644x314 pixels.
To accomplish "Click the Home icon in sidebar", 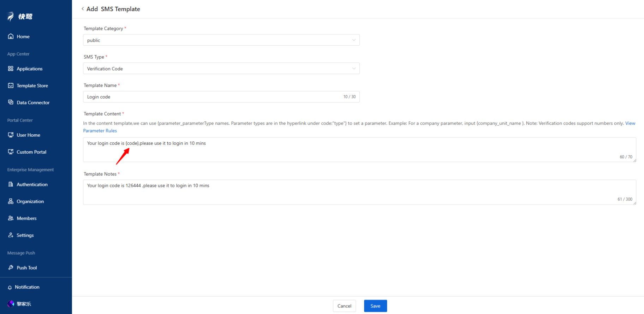I will tap(11, 36).
